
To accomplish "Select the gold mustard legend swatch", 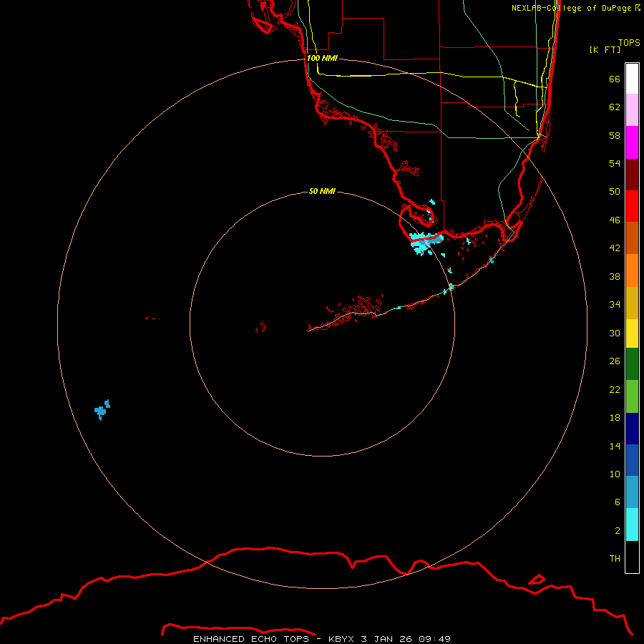I will [632, 303].
